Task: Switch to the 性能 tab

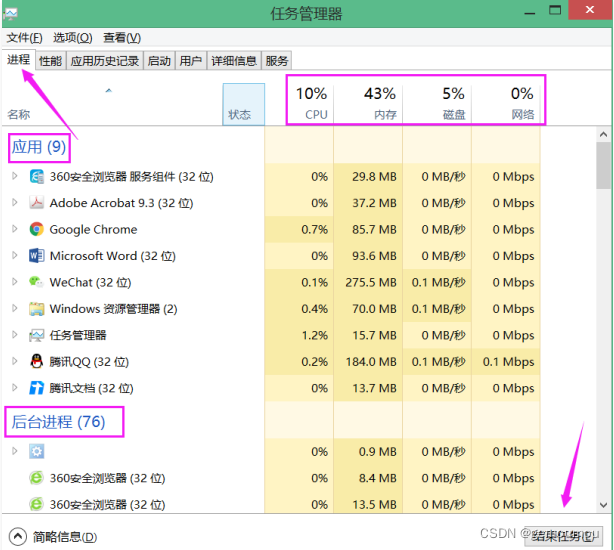Action: (51, 61)
